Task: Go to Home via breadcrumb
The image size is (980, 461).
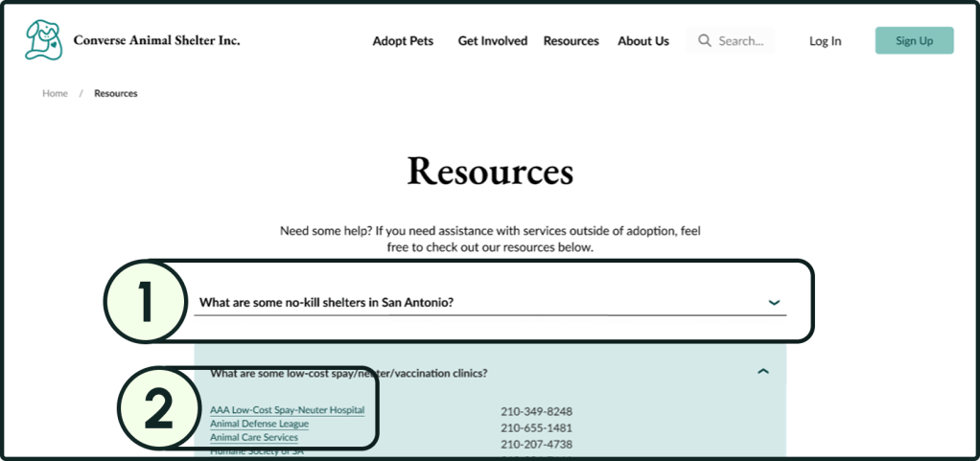Action: pos(55,94)
